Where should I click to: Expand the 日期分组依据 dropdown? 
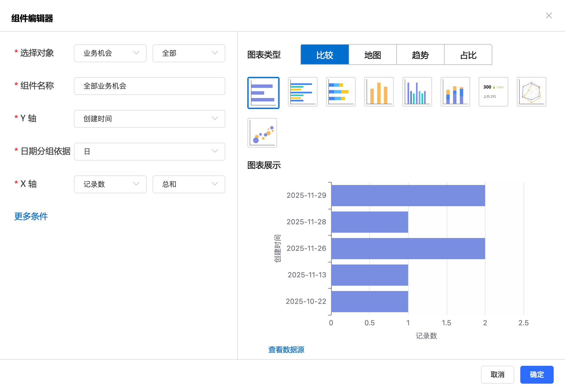[149, 152]
